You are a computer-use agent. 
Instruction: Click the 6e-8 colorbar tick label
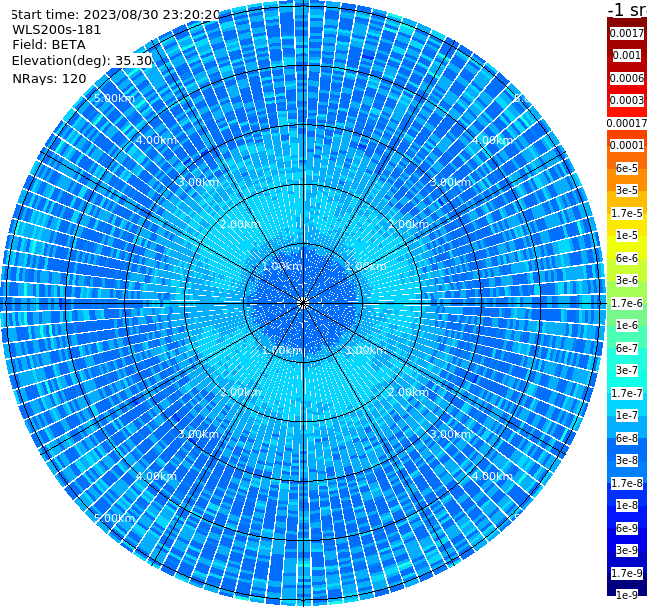(627, 438)
